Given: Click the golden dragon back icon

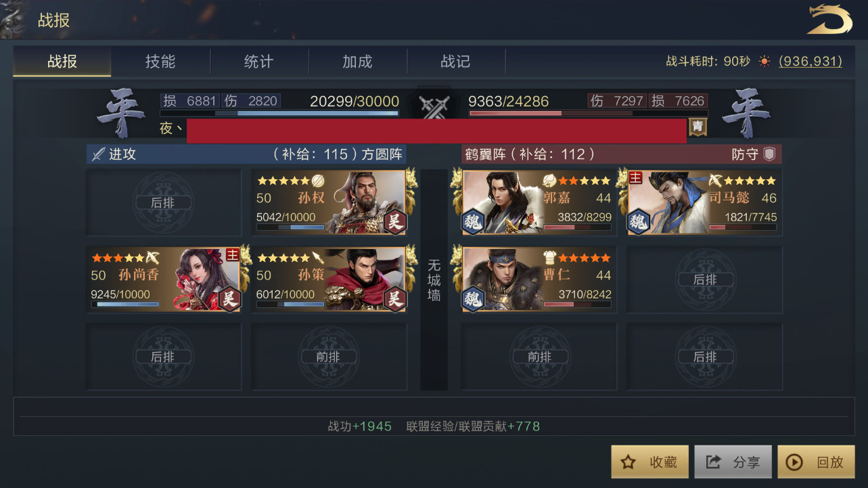Looking at the screenshot, I should tap(829, 19).
